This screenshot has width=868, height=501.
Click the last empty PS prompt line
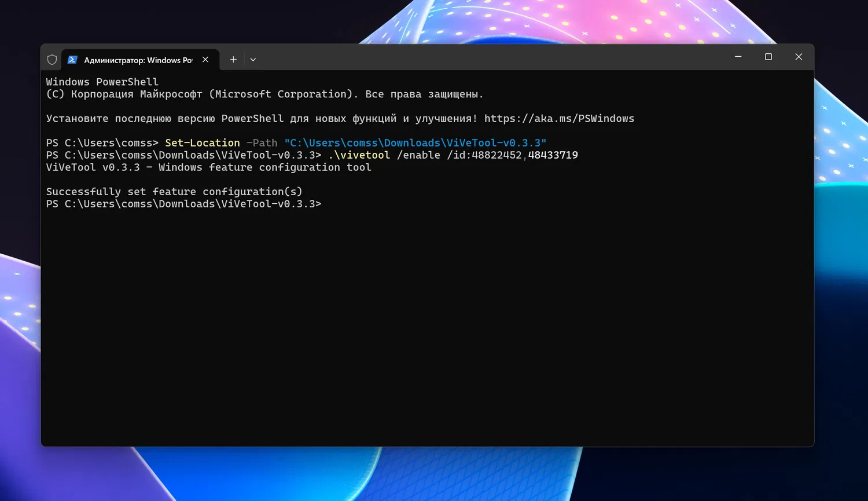click(x=184, y=204)
